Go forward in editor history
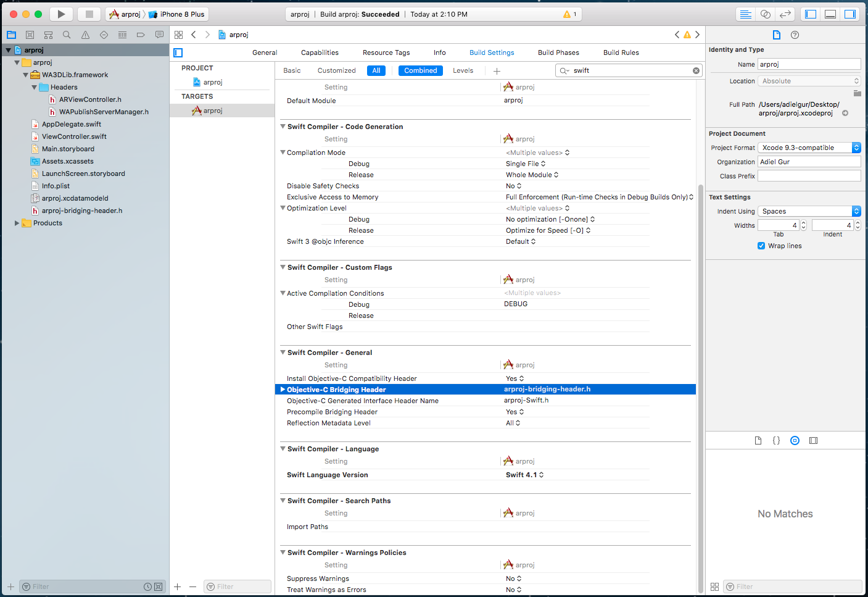The height and width of the screenshot is (597, 868). point(207,35)
